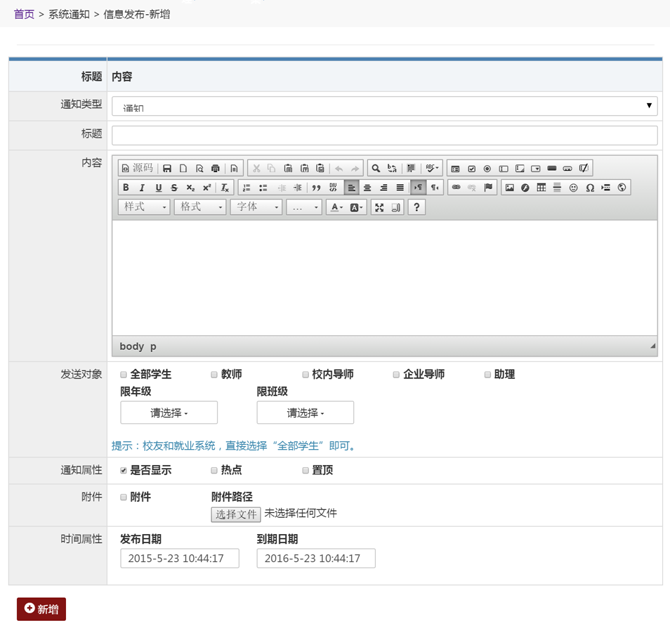Check the 热点 checkbox
This screenshot has height=626, width=670.
click(214, 470)
